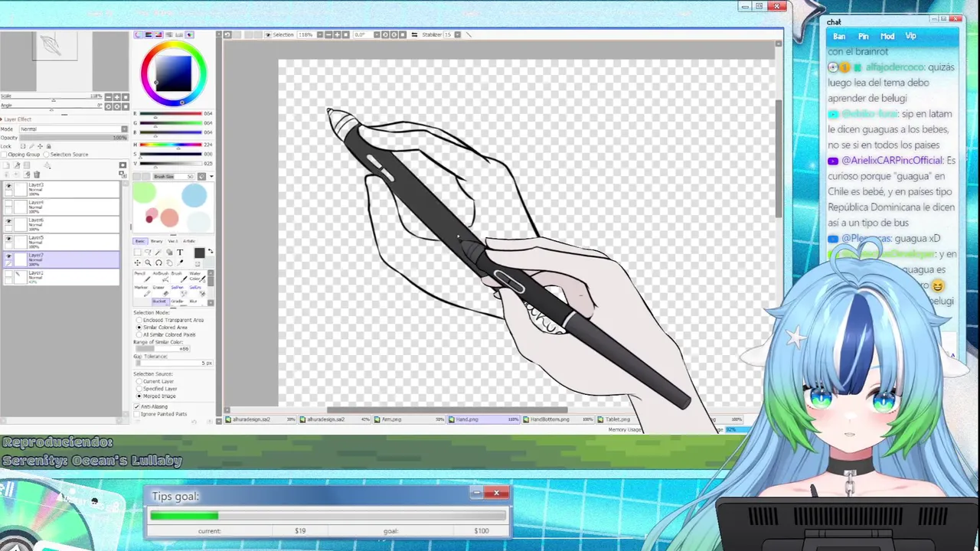This screenshot has height=551, width=980.
Task: Choose the Pencil brush
Action: click(143, 277)
